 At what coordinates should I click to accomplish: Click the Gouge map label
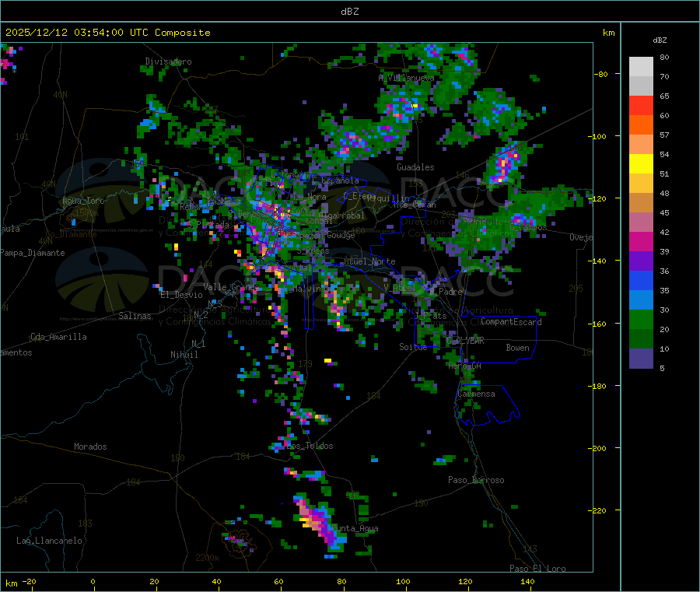click(341, 235)
